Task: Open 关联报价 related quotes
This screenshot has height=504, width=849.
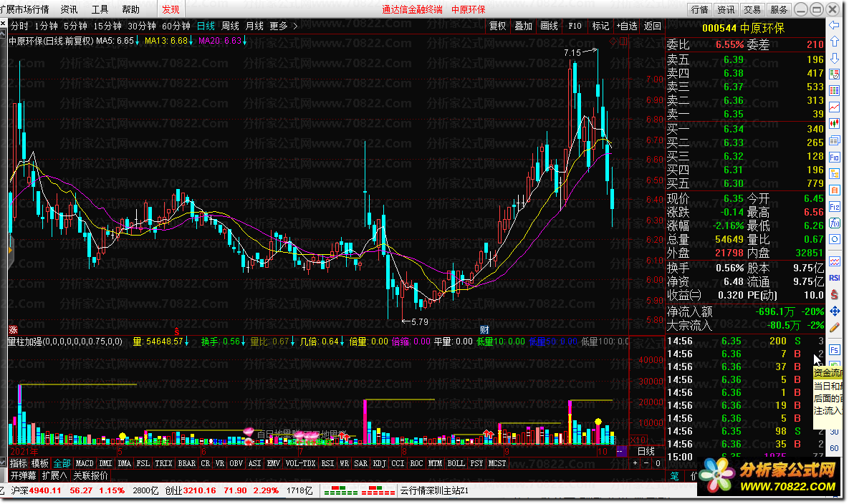Action: 90,475
